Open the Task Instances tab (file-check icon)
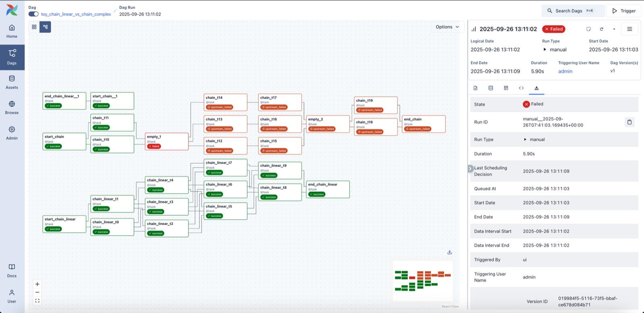 click(x=475, y=88)
